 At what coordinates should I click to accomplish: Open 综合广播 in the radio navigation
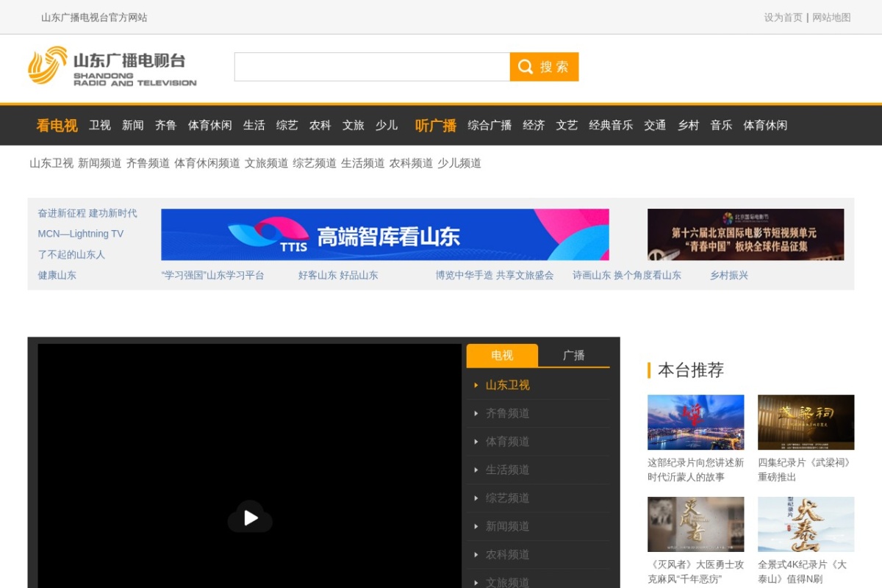(490, 126)
